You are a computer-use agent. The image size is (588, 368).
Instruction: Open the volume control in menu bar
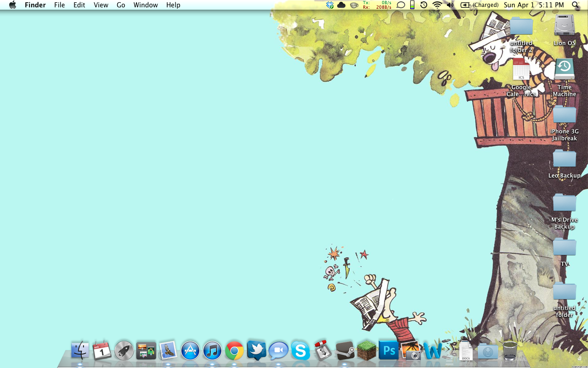[x=450, y=5]
